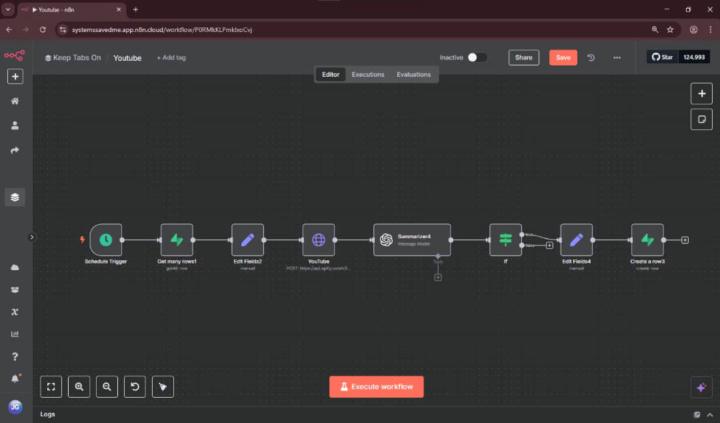The image size is (720, 423).
Task: Click the tidy up workflow button
Action: coord(163,387)
